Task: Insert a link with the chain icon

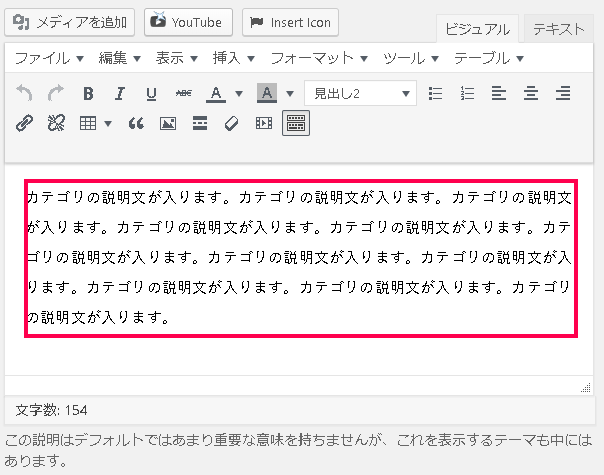Action: pyautogui.click(x=25, y=124)
